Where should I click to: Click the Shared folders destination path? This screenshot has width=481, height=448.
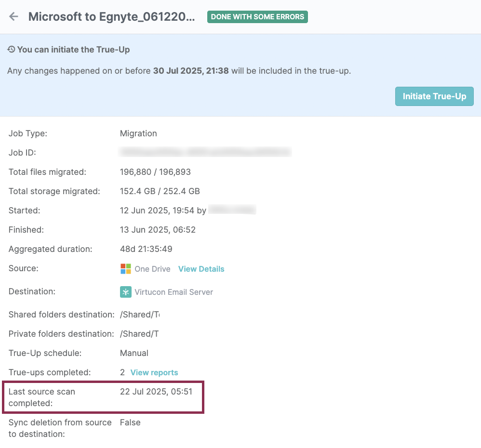(x=139, y=315)
